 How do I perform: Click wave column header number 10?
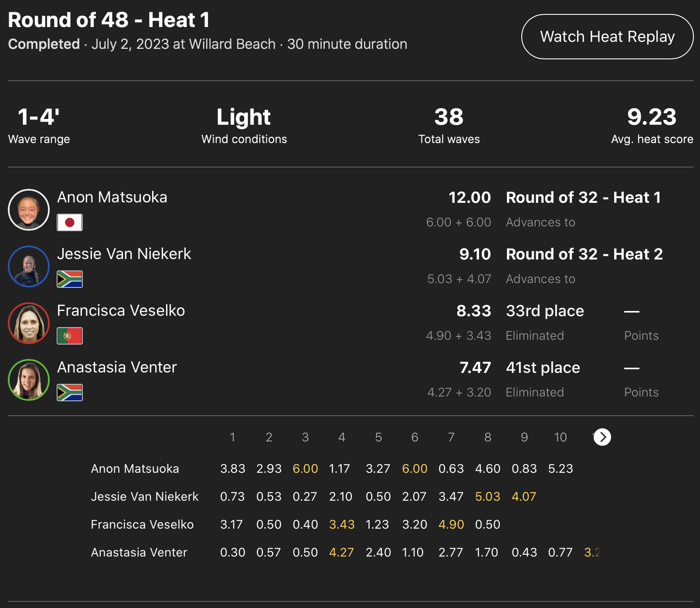[x=560, y=437]
